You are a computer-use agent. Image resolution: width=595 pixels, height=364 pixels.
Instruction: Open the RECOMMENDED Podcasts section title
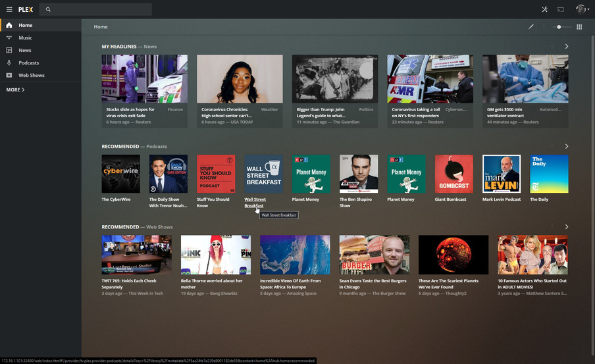[x=120, y=146]
